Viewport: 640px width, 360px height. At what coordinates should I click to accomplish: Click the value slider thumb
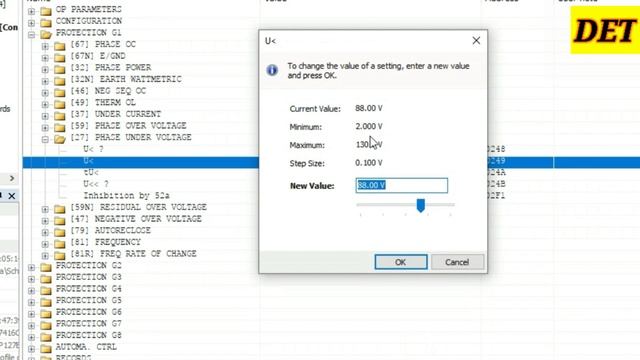coord(420,205)
